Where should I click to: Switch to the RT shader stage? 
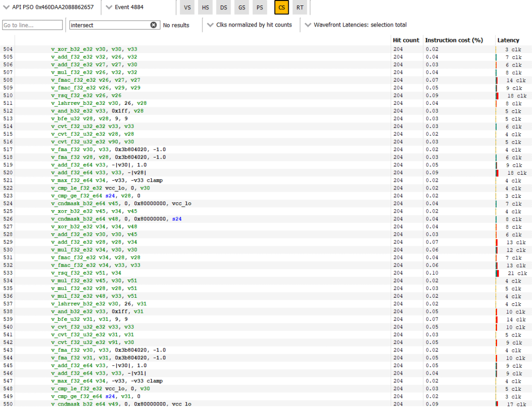point(300,7)
